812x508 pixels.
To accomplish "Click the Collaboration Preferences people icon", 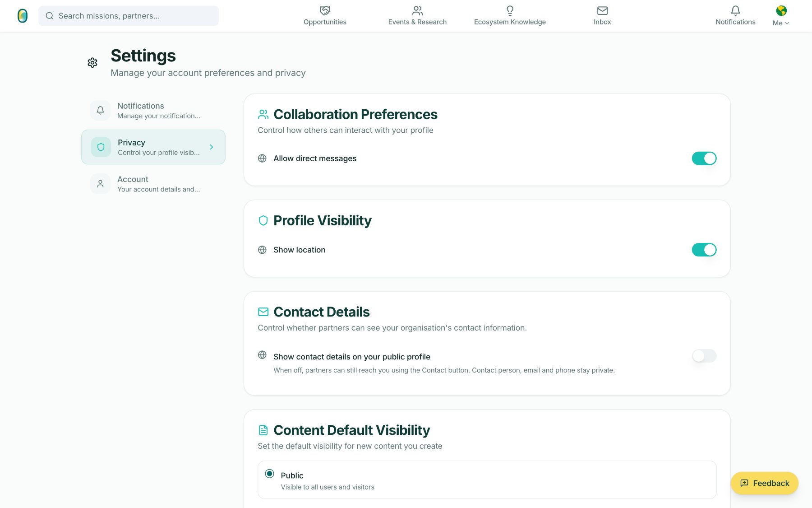I will [263, 114].
